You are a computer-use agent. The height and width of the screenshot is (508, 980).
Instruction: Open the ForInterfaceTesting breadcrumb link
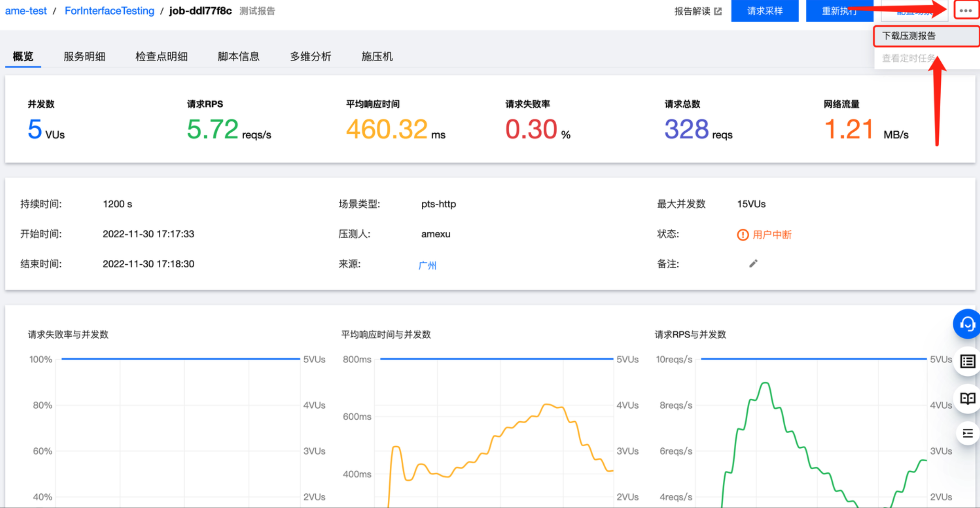pos(109,11)
